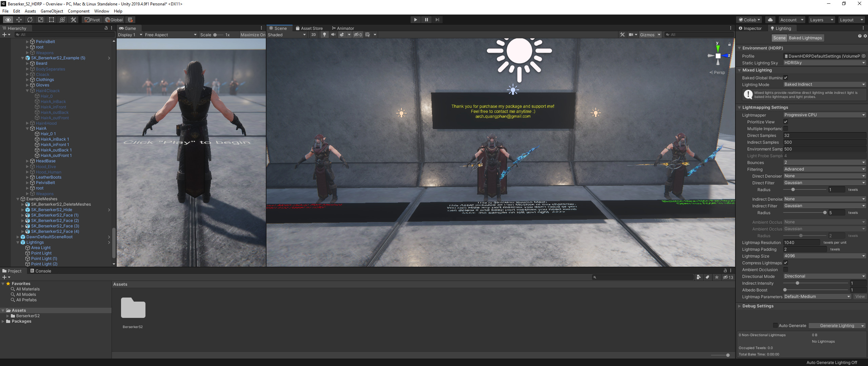Click View button beside Lightmap Parameters
The height and width of the screenshot is (366, 868).
[x=860, y=296]
